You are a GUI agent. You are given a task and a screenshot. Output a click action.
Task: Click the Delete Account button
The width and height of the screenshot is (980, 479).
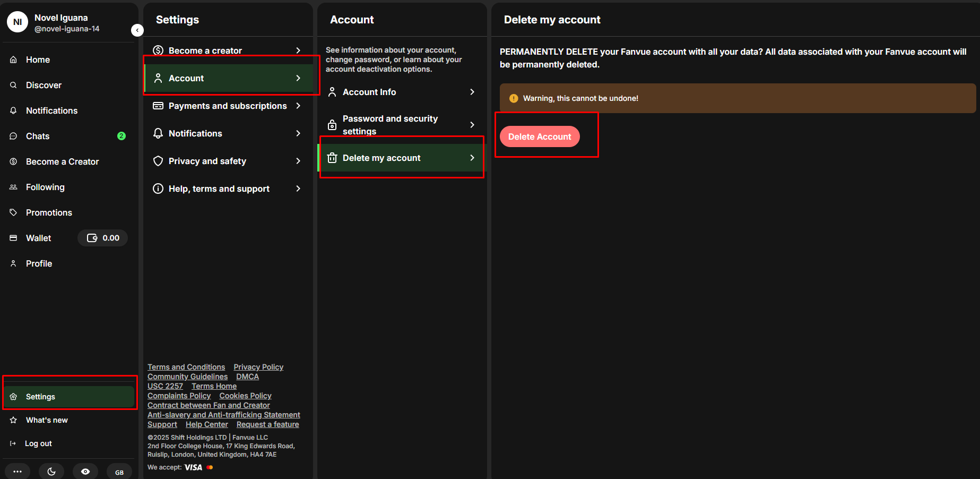(x=539, y=136)
